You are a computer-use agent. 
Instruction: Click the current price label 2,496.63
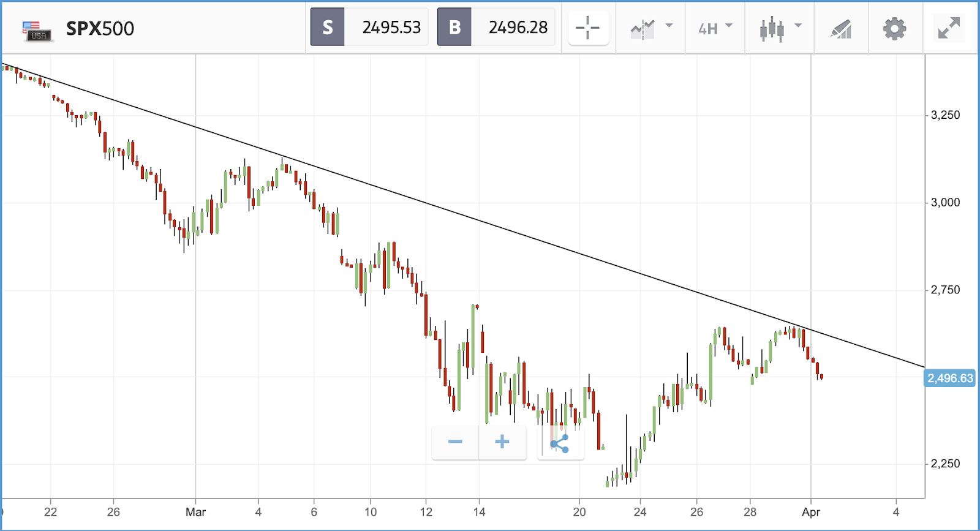(x=950, y=378)
